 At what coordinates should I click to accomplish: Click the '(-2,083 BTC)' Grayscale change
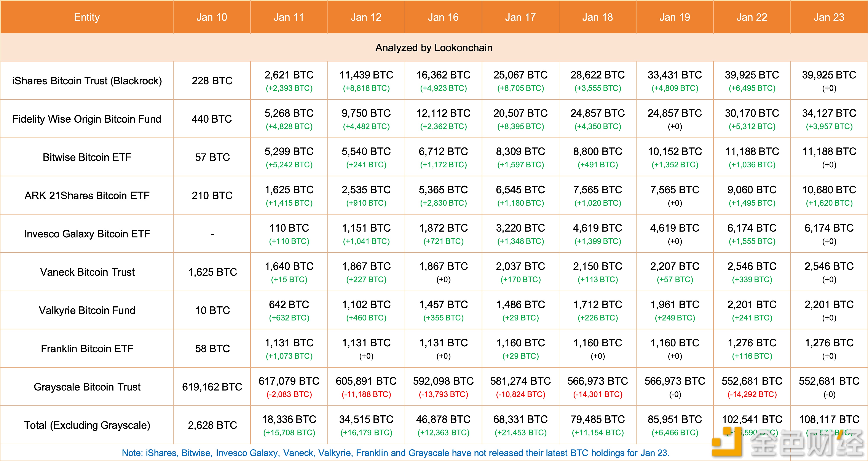tap(289, 394)
